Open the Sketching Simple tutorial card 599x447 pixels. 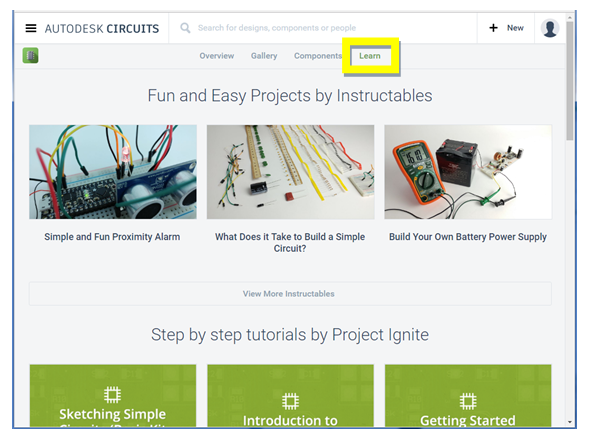click(x=113, y=396)
